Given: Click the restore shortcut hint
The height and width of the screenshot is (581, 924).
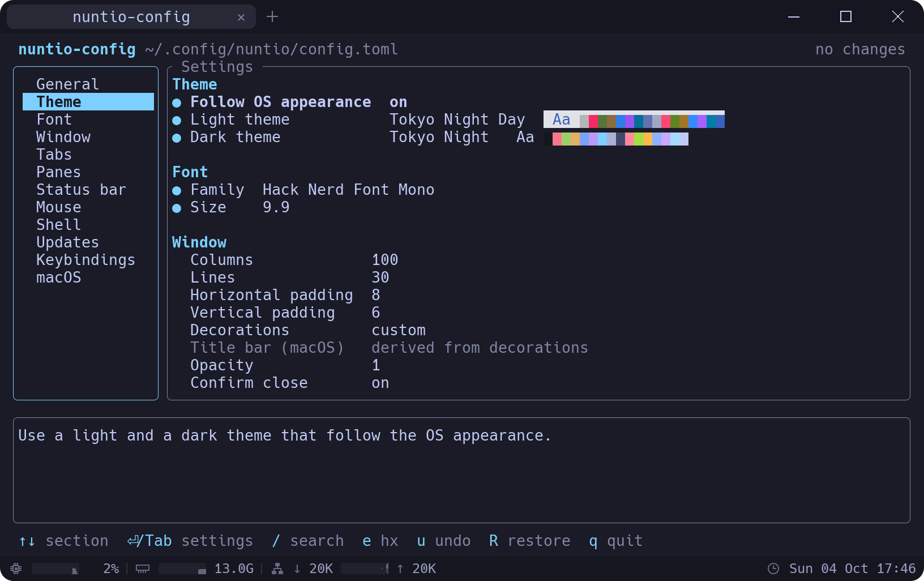Looking at the screenshot, I should tap(529, 541).
